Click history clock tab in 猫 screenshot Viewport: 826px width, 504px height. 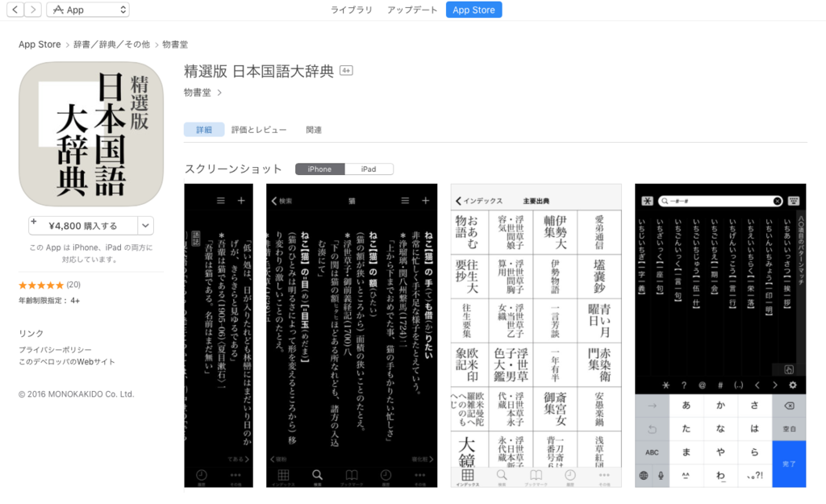386,476
